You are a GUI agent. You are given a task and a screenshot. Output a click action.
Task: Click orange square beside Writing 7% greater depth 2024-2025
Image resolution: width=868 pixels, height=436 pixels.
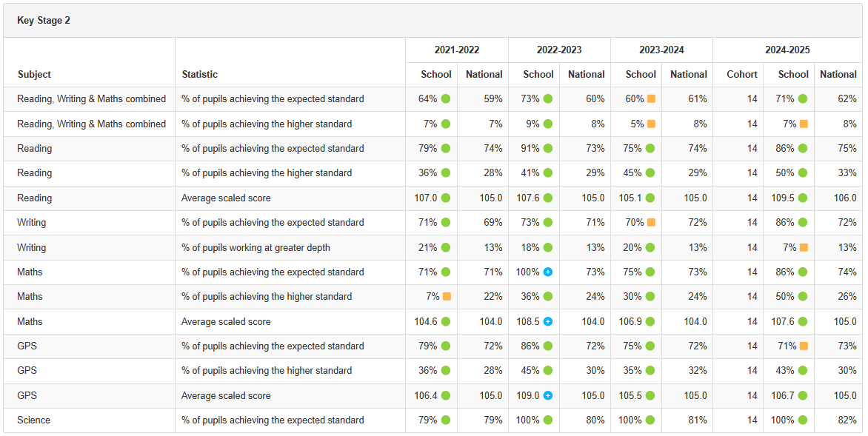(x=804, y=247)
